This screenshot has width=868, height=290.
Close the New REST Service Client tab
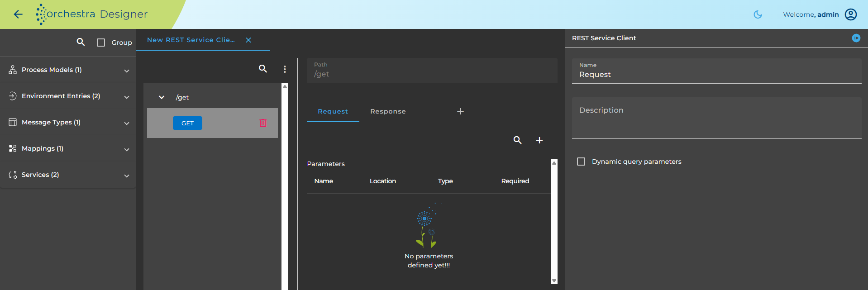pyautogui.click(x=248, y=40)
